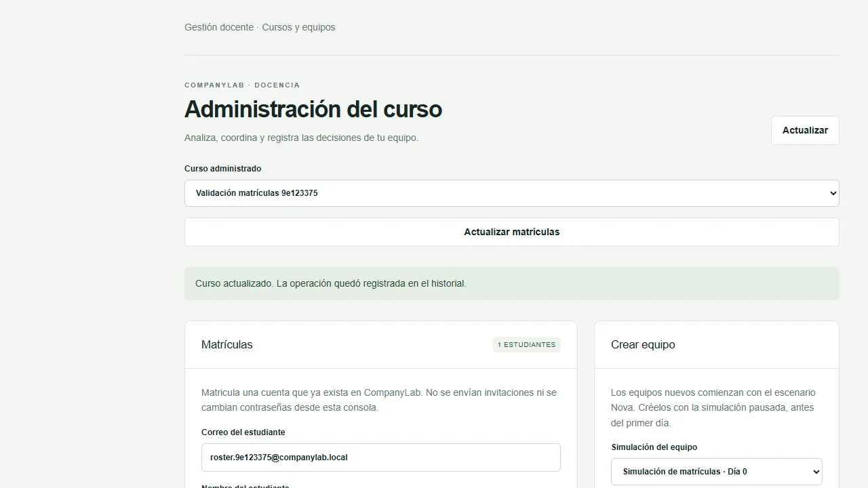Click the Correo del estudiante label

[x=243, y=432]
